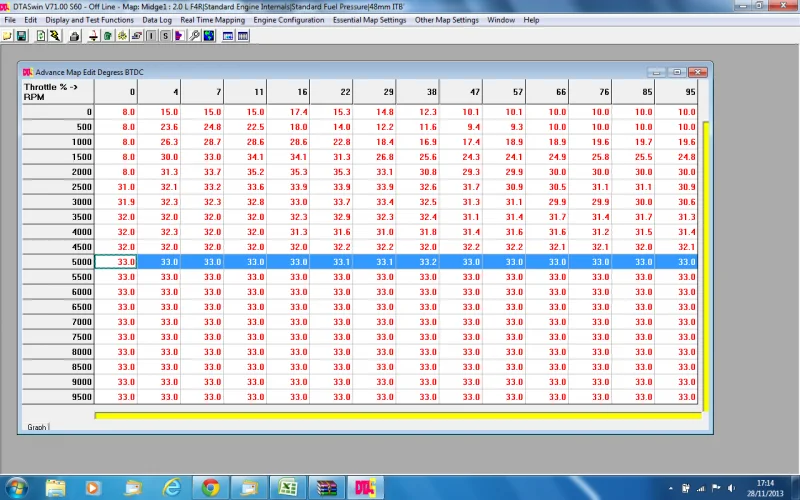This screenshot has width=800, height=500.
Task: Select the throttle 47 column header
Action: point(461,92)
